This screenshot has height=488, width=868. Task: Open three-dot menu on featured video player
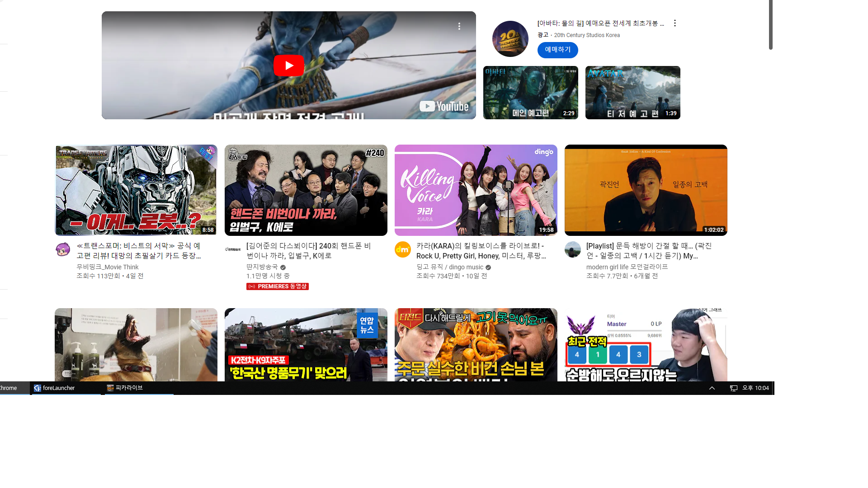459,26
